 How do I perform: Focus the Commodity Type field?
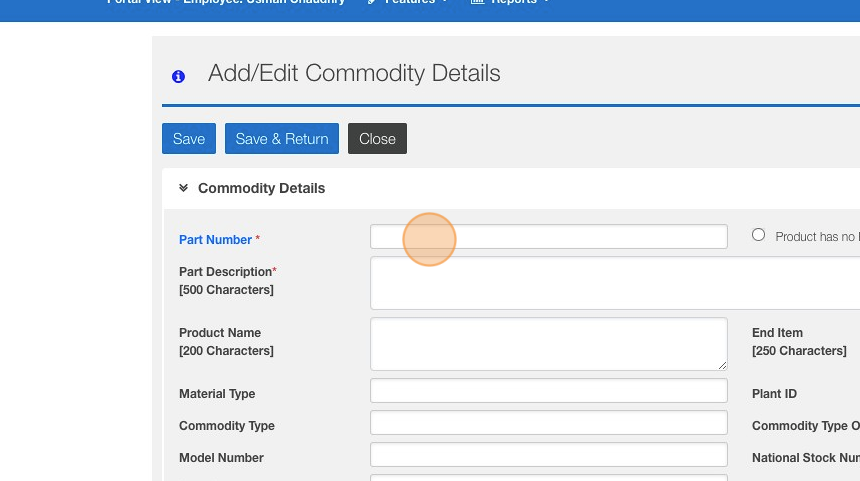[548, 423]
